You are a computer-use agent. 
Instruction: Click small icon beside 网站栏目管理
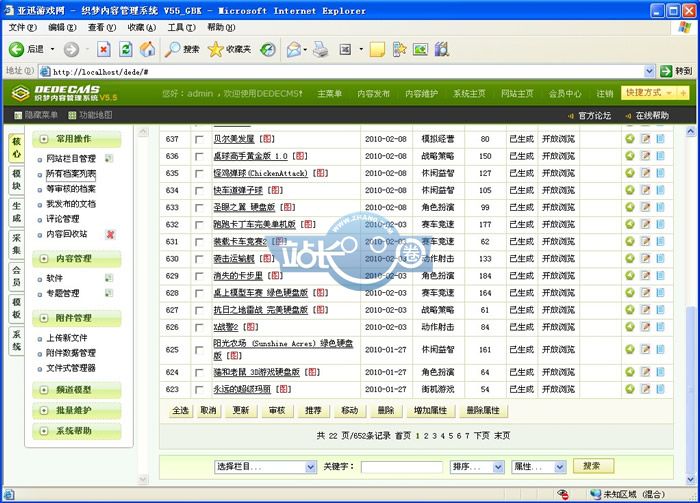click(109, 158)
